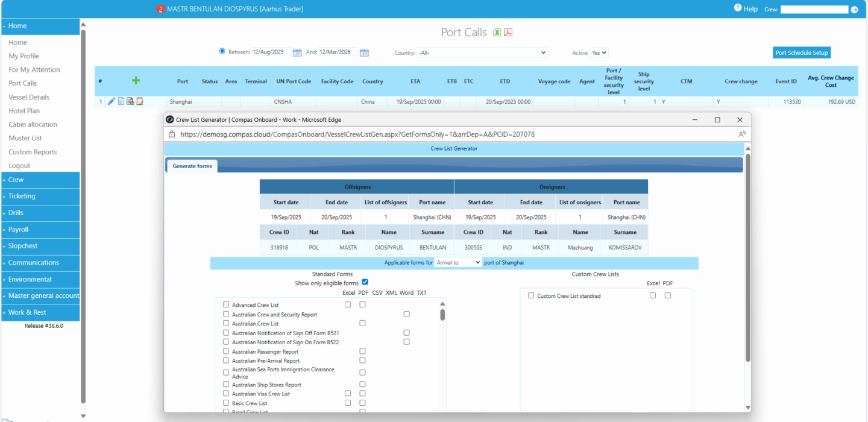Open the Active Yes dropdown
868x422 pixels.
(599, 52)
